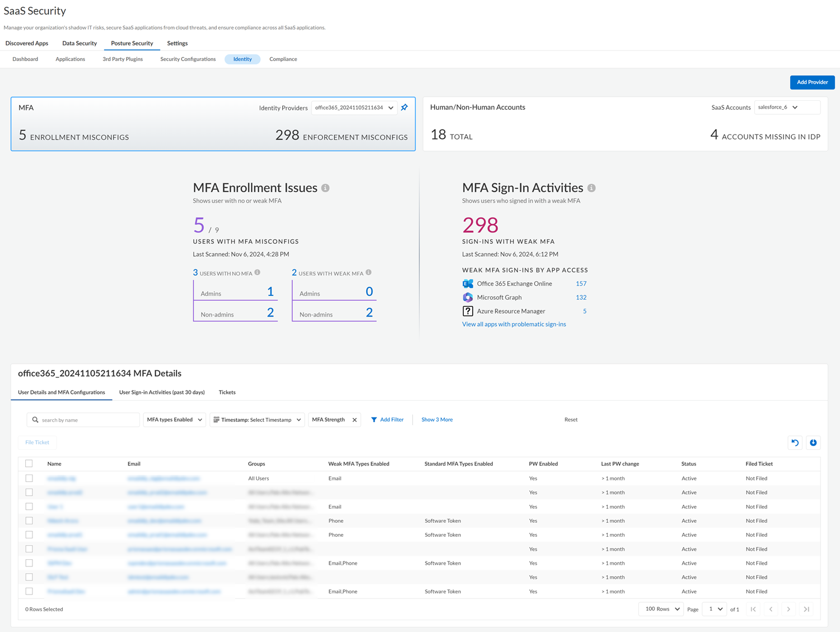
Task: Switch to the Compliance tab
Action: coord(283,59)
